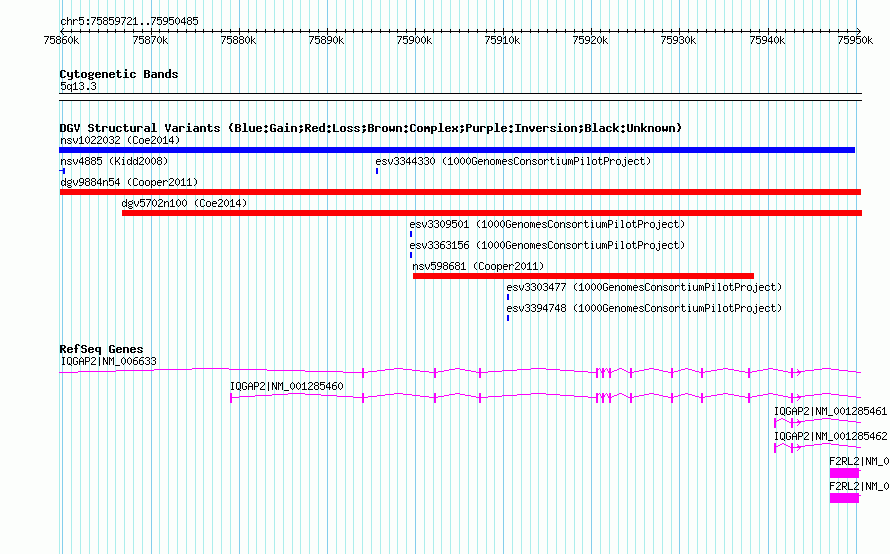Click the 75920k ruler position
Viewport: 890px width, 554px height.
click(590, 40)
